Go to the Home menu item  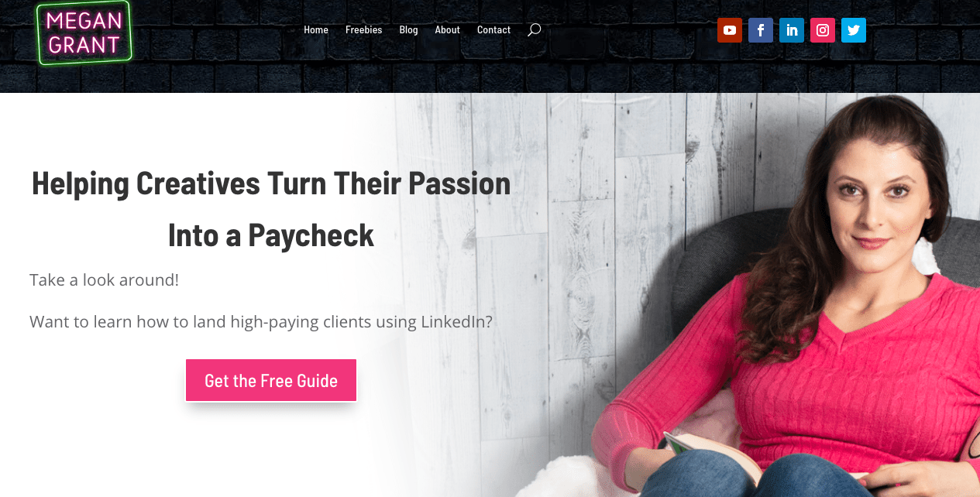pyautogui.click(x=316, y=29)
